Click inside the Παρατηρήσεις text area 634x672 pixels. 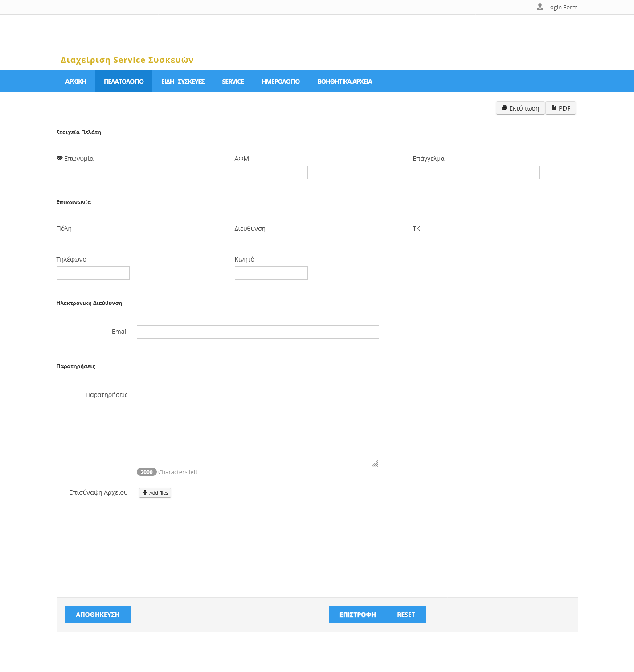pos(258,428)
